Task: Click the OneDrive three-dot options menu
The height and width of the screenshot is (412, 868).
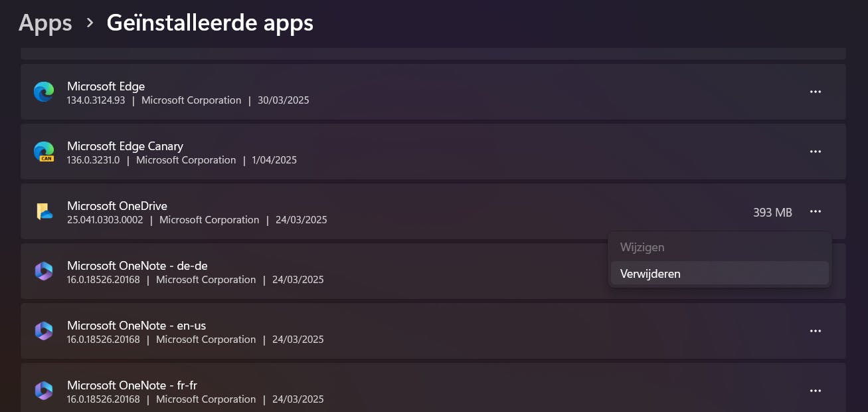Action: (x=816, y=211)
